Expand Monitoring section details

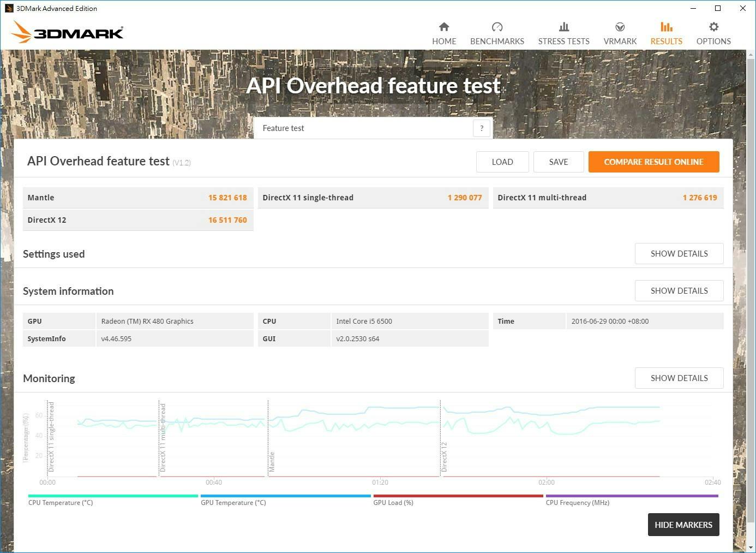point(679,378)
